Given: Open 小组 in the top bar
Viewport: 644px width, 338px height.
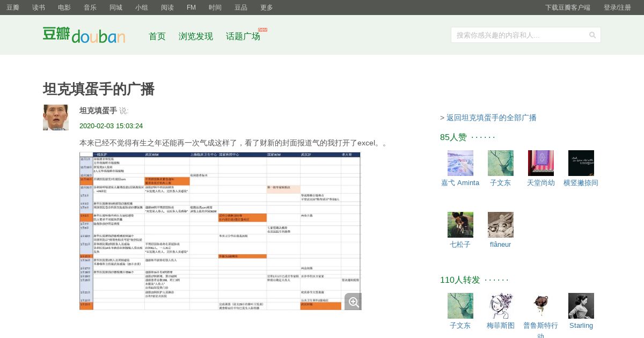Looking at the screenshot, I should [142, 8].
